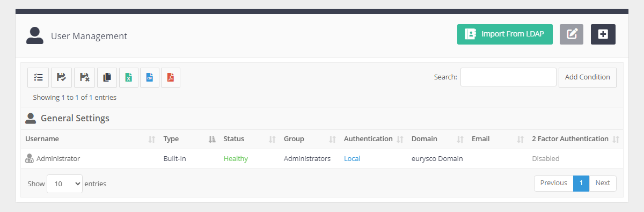Go to Next page

point(603,183)
